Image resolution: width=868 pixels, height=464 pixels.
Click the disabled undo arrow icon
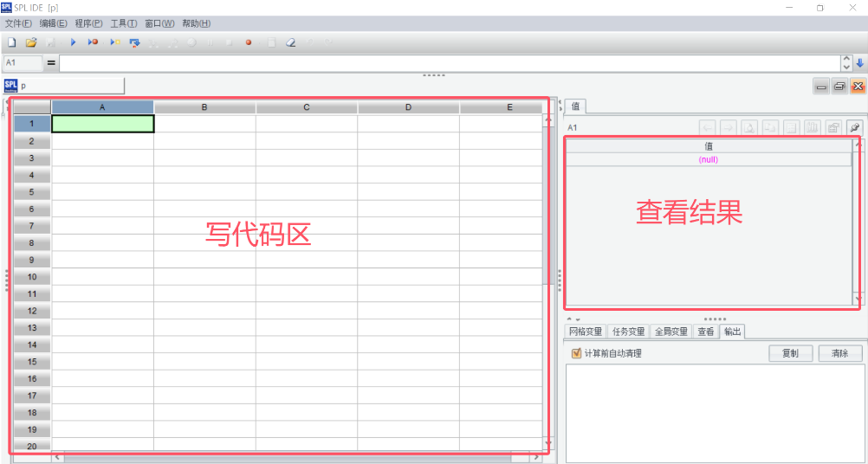point(310,42)
